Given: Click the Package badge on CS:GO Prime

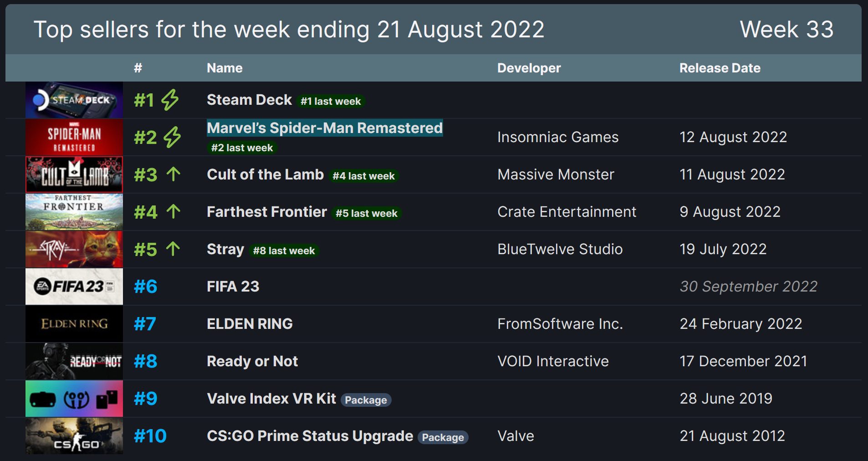Looking at the screenshot, I should [x=443, y=437].
